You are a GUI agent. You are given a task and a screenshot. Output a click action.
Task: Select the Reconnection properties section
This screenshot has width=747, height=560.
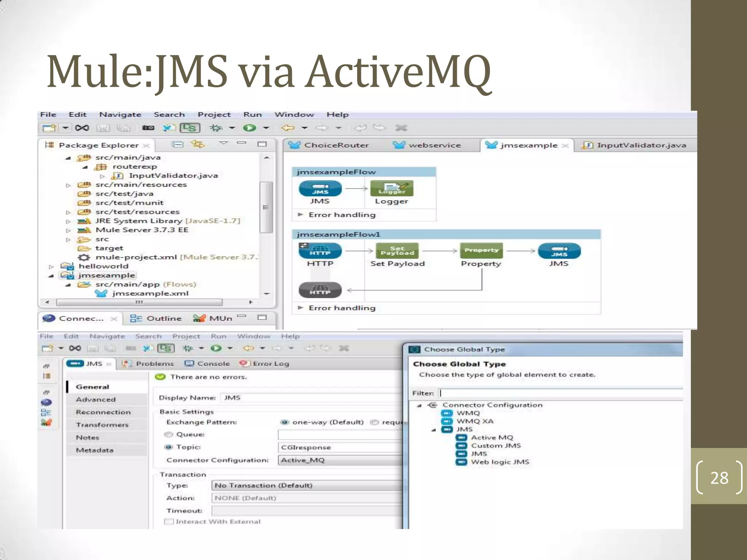[x=107, y=412]
